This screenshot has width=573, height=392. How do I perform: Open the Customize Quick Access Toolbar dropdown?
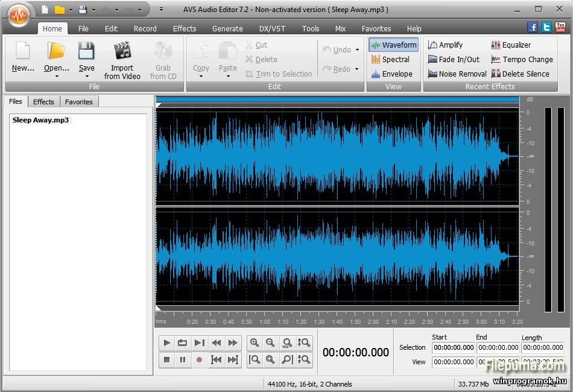161,10
